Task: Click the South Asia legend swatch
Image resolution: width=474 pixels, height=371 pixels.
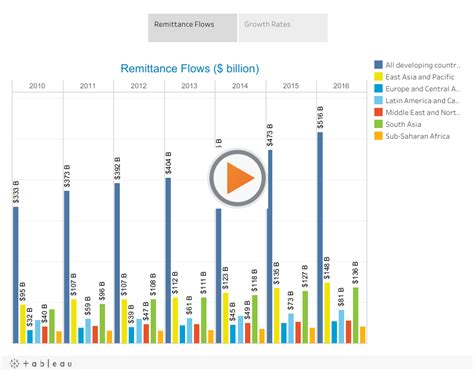Action: coord(378,124)
